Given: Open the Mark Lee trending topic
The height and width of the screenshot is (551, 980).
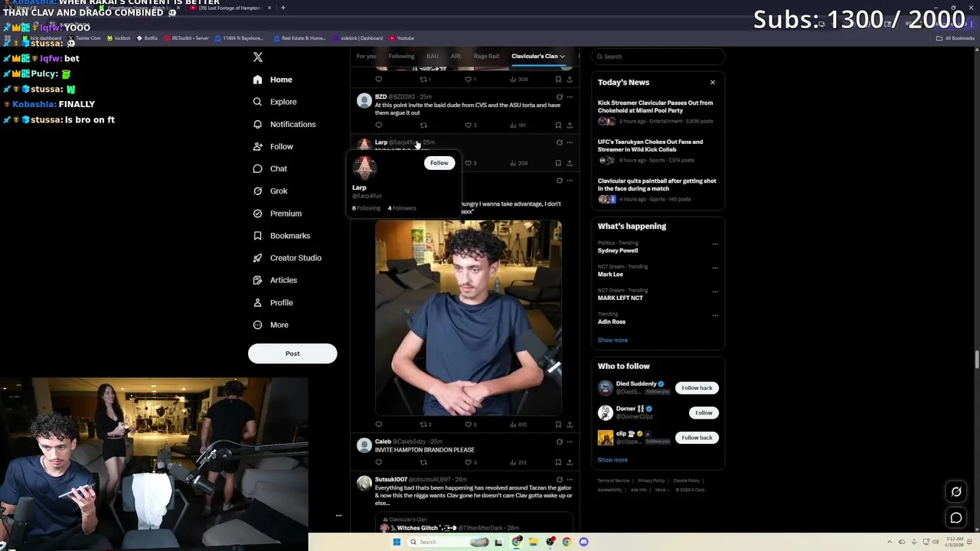Looking at the screenshot, I should click(610, 274).
